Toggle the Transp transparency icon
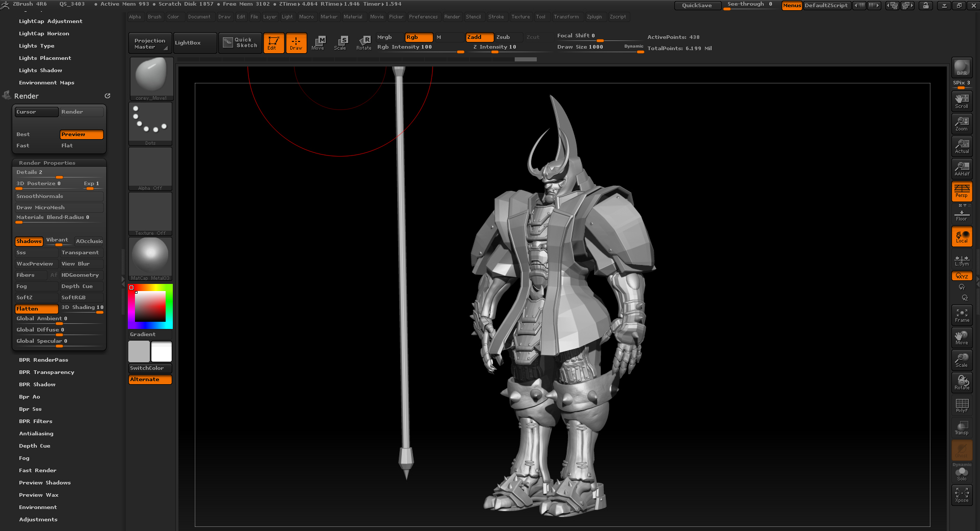This screenshot has width=980, height=531. (962, 428)
